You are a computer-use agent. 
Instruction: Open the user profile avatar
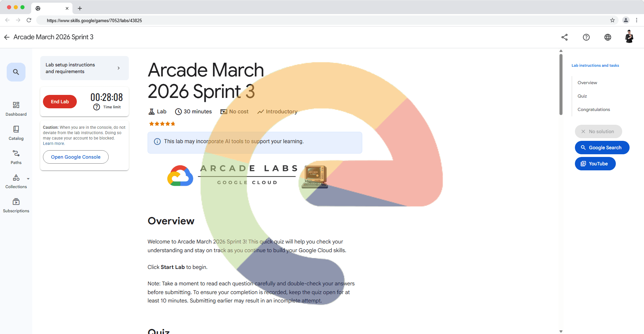click(x=629, y=37)
